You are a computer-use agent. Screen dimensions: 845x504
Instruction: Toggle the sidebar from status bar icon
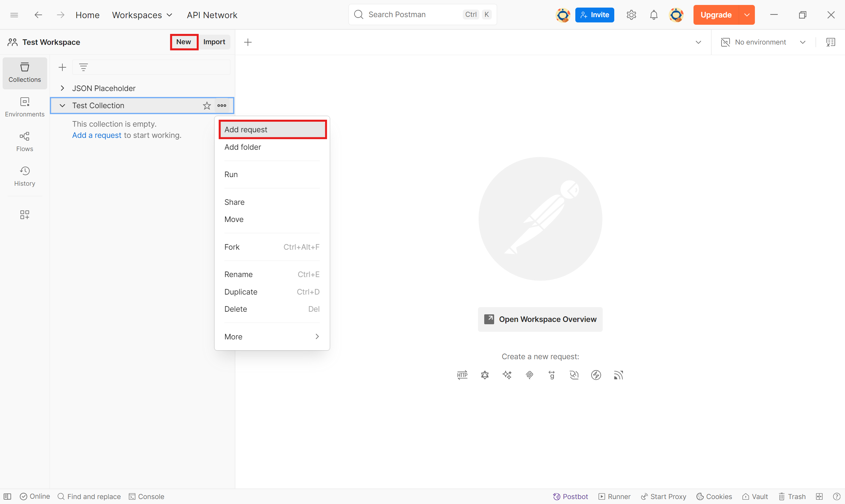coord(8,496)
